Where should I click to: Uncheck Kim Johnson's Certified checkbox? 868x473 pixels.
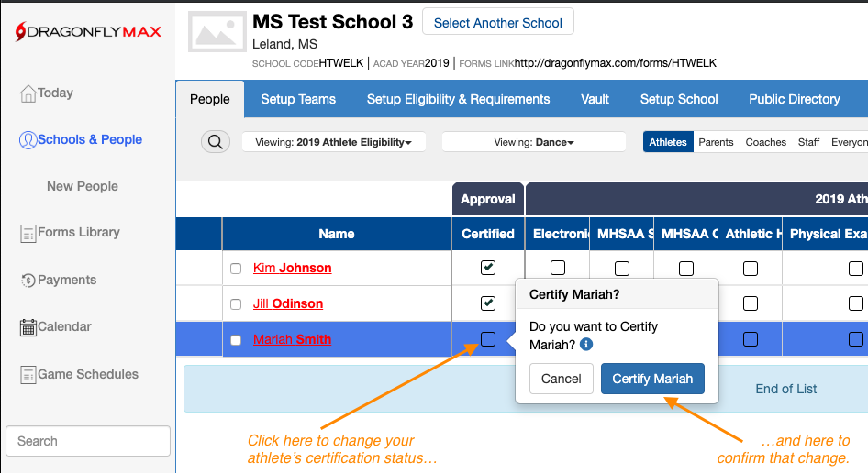[x=488, y=268]
